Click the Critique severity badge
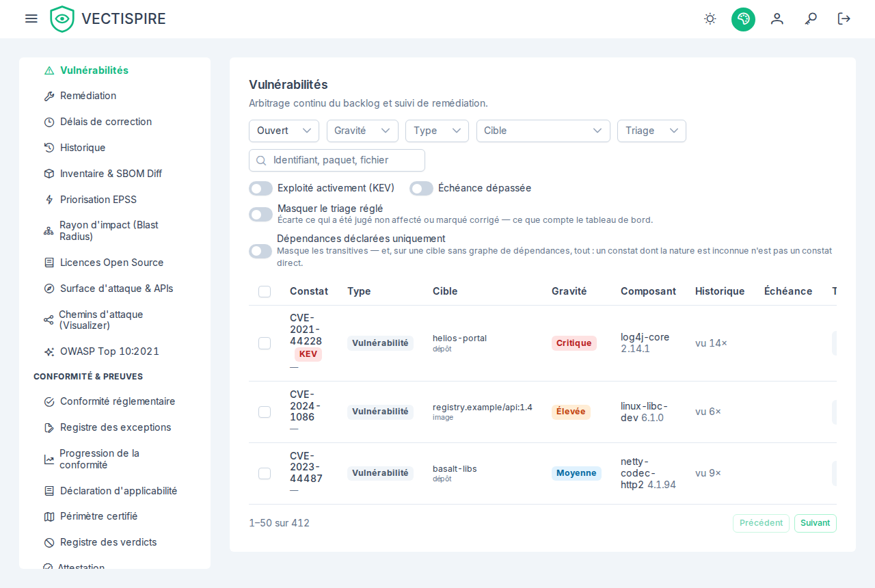 point(574,343)
